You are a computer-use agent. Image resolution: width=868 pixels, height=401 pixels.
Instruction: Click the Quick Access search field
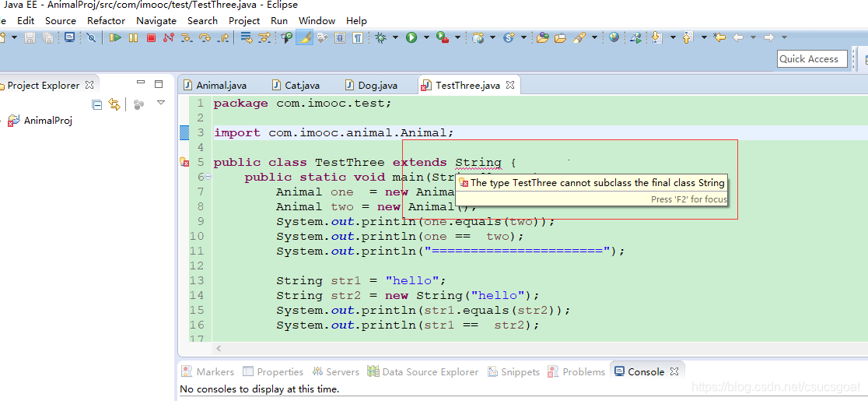coord(811,58)
